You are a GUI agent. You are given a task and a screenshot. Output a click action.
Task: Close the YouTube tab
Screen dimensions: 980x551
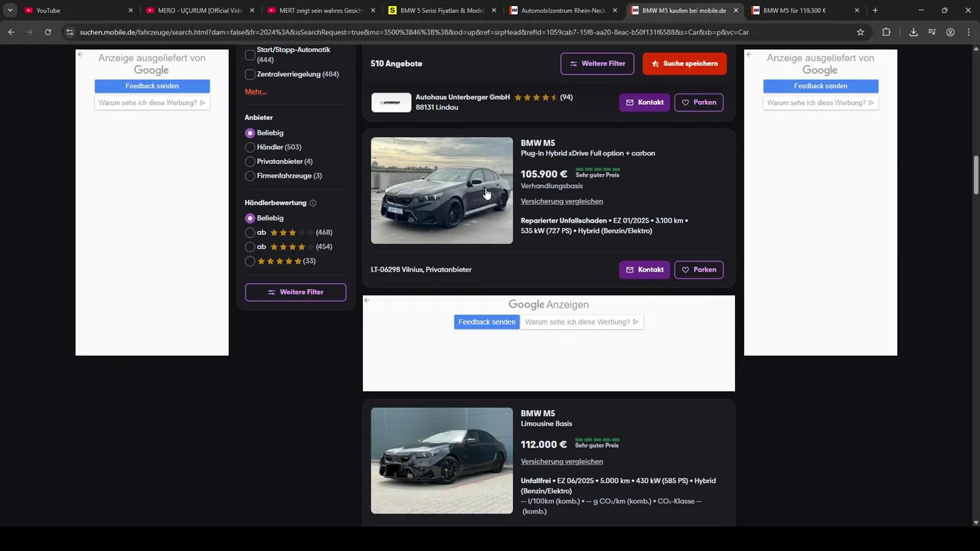tap(130, 11)
